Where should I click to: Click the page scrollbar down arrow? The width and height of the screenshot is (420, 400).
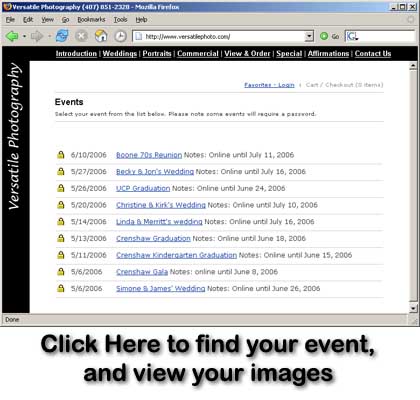coord(413,308)
